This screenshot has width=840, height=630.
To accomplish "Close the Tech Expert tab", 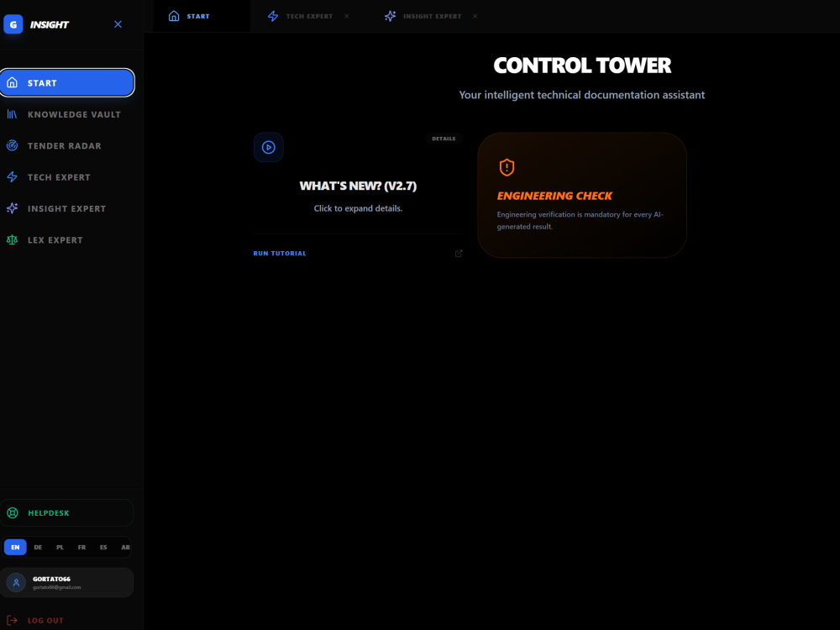I will point(347,16).
